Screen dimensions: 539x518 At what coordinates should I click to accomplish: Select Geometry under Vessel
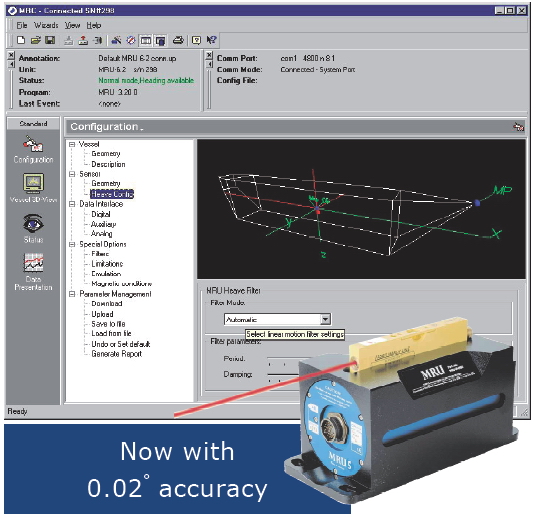coord(106,154)
